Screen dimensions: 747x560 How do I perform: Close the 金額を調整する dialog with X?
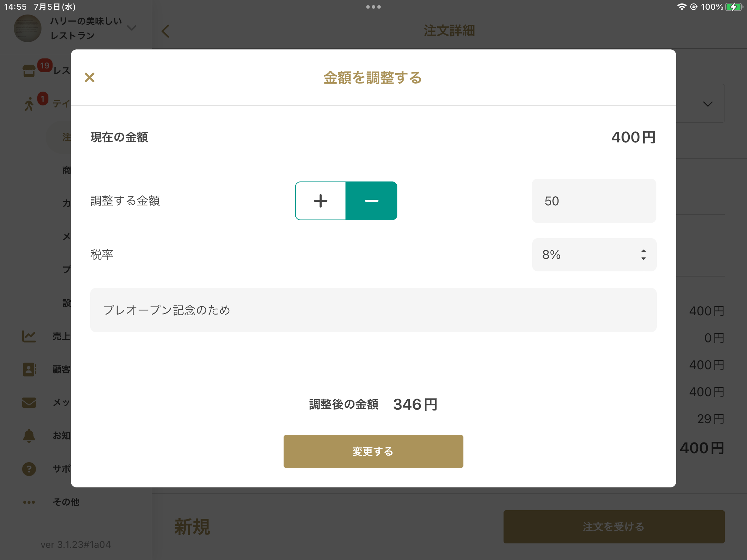pos(90,77)
